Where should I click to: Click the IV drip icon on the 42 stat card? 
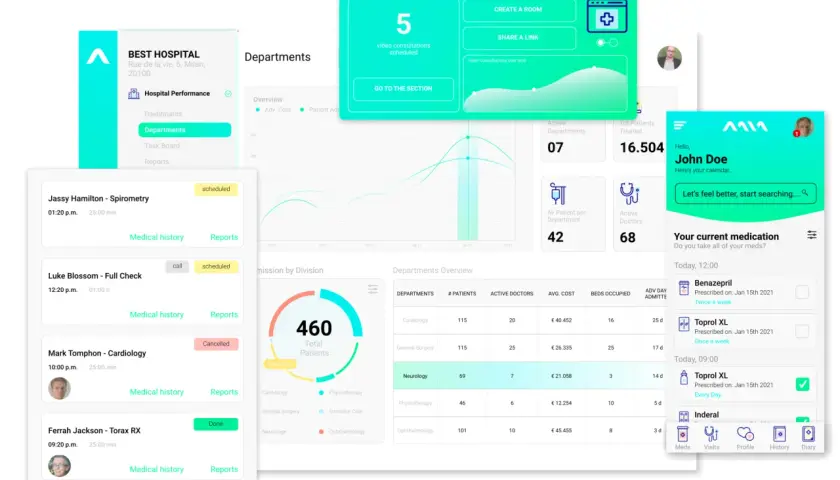click(x=558, y=193)
